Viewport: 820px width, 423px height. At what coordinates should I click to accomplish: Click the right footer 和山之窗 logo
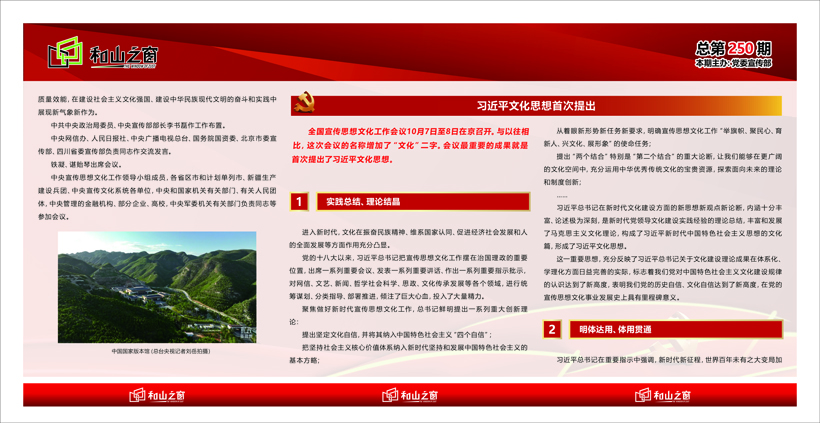(x=663, y=395)
